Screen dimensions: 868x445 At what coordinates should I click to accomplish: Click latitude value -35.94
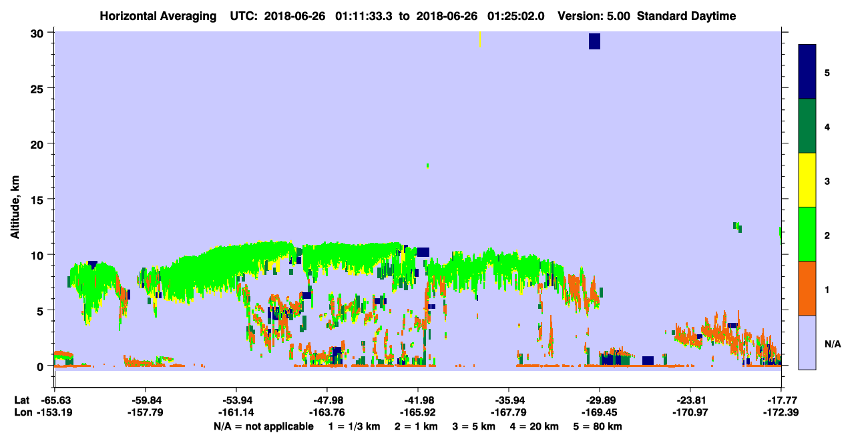pos(509,400)
